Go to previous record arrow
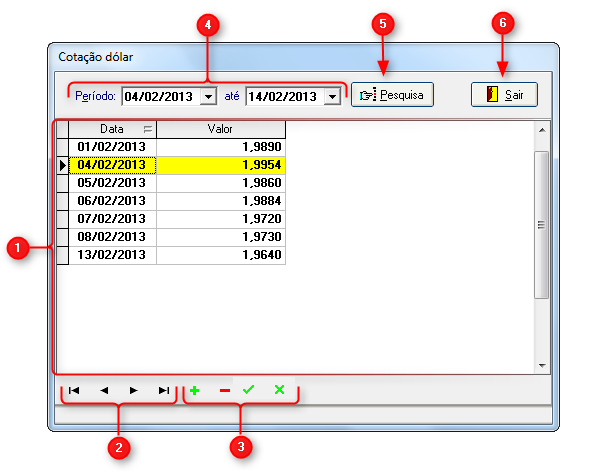594x474 pixels. click(104, 390)
